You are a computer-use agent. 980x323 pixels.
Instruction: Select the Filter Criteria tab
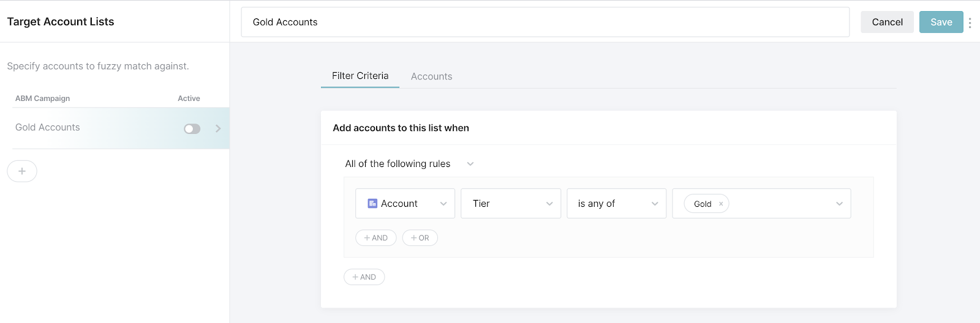coord(360,76)
